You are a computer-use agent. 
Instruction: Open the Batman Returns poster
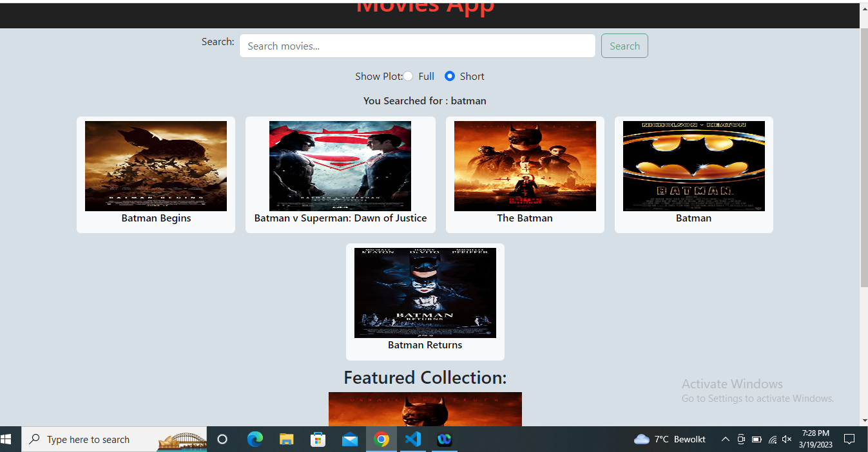click(x=425, y=293)
